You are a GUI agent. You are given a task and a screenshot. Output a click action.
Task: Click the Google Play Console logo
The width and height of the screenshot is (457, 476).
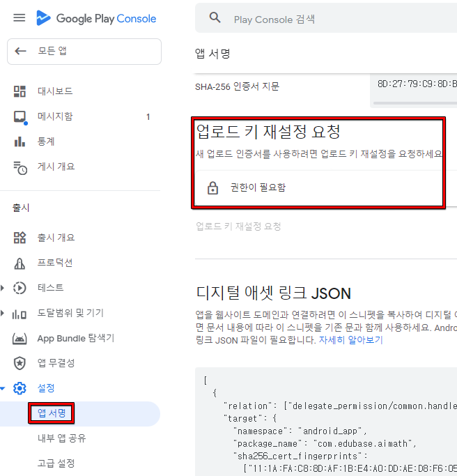[96, 18]
